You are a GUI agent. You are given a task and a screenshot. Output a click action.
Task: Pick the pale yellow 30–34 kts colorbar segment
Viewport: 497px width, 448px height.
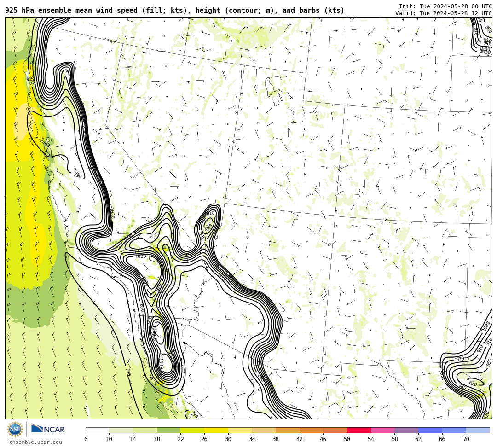[x=240, y=430]
